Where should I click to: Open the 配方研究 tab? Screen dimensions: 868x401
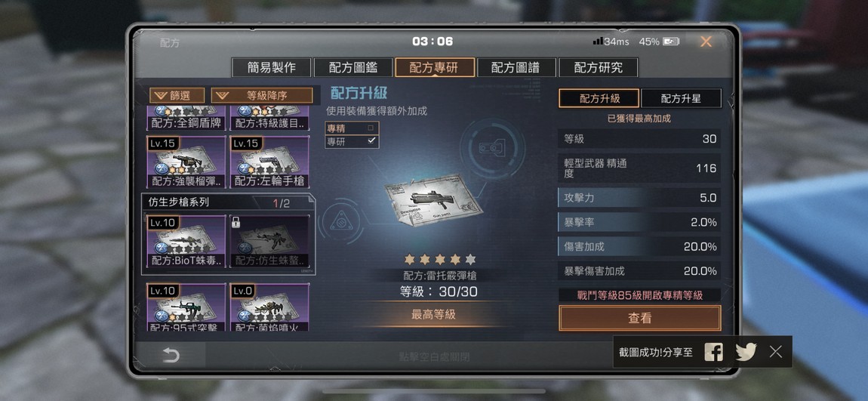pyautogui.click(x=599, y=67)
